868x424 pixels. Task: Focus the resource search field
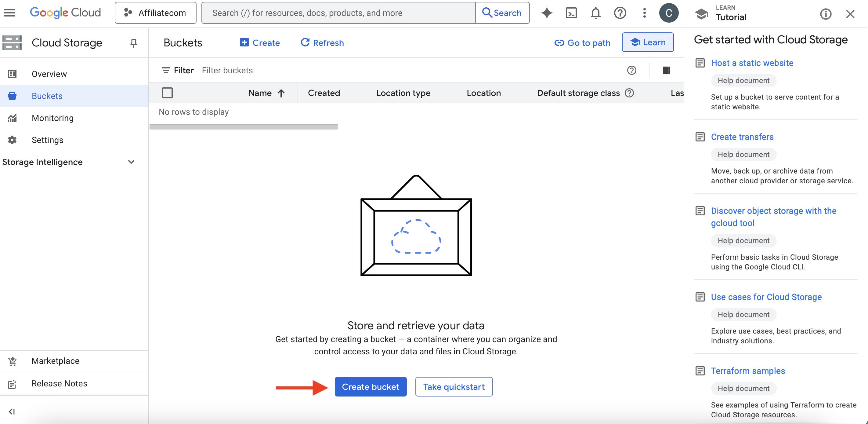[x=338, y=13]
